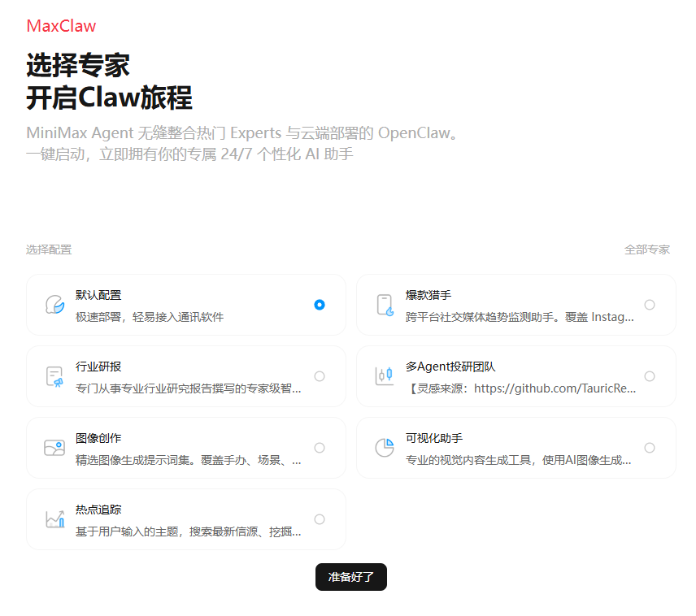
Task: Select the 图像创作 expert card
Action: click(186, 448)
